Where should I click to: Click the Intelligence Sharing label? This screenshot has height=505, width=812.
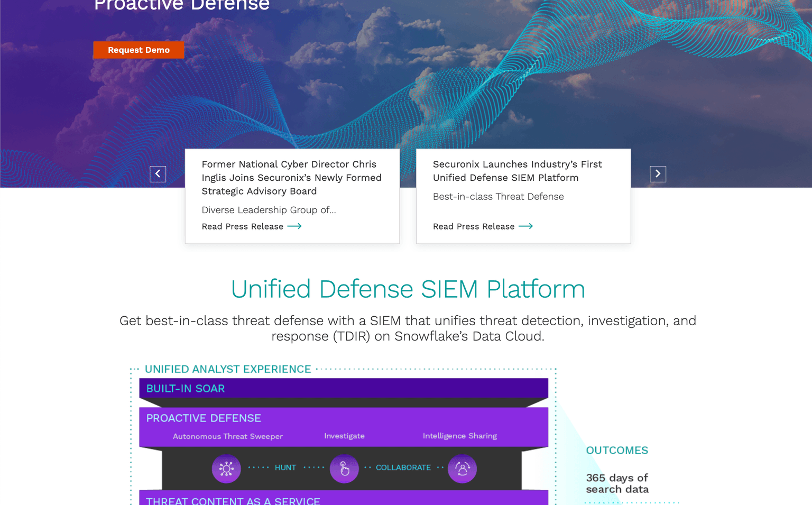(x=460, y=436)
